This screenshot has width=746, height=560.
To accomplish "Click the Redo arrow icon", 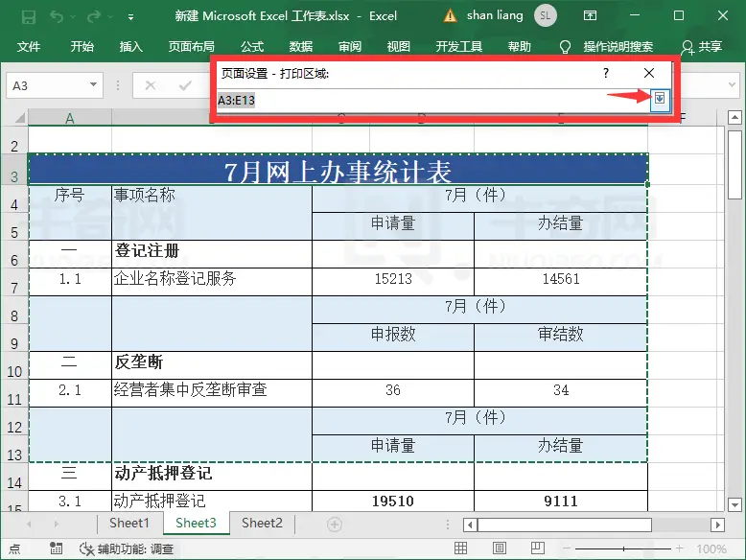I will [94, 17].
